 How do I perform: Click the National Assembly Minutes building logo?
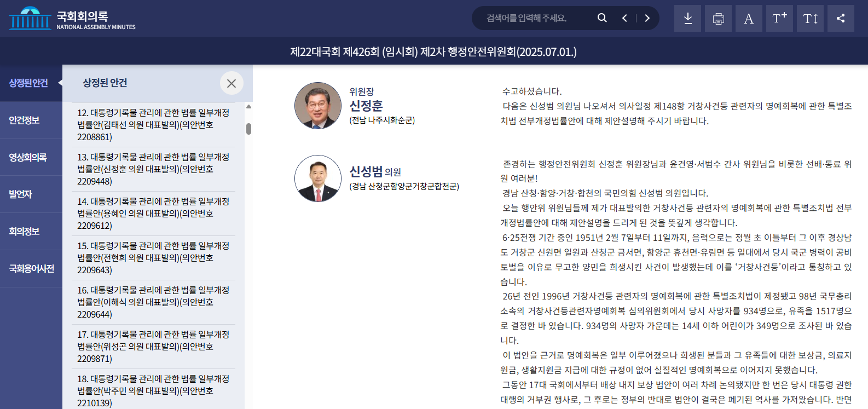30,19
